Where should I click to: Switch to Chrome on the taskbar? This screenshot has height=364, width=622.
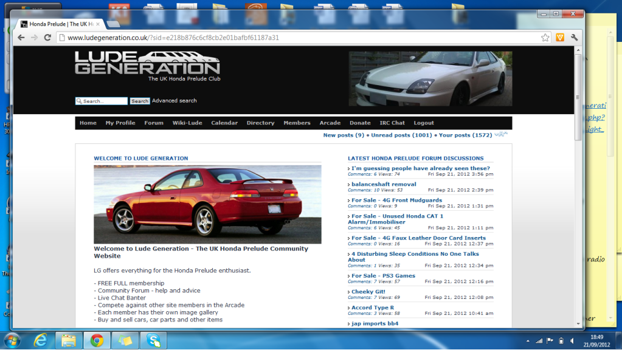(97, 341)
